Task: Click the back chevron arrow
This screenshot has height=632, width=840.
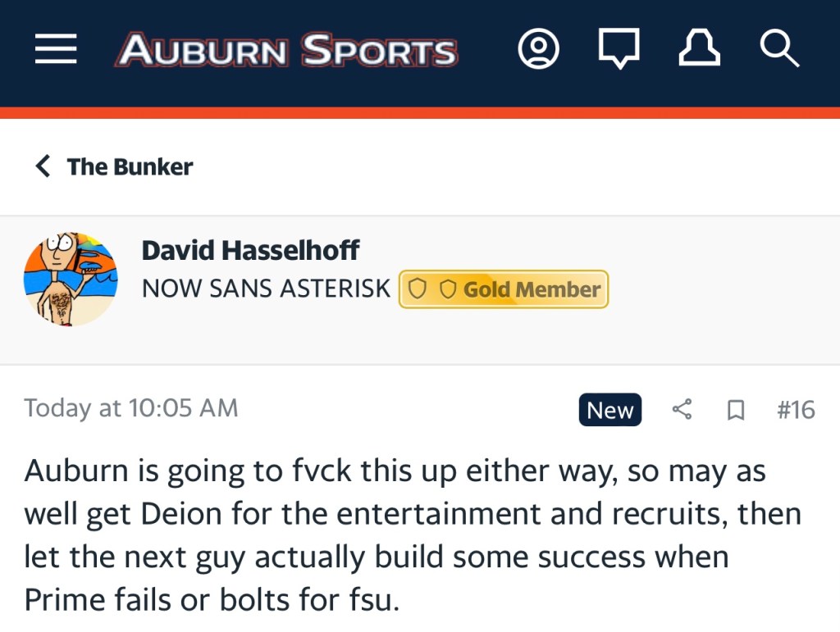Action: [x=43, y=166]
